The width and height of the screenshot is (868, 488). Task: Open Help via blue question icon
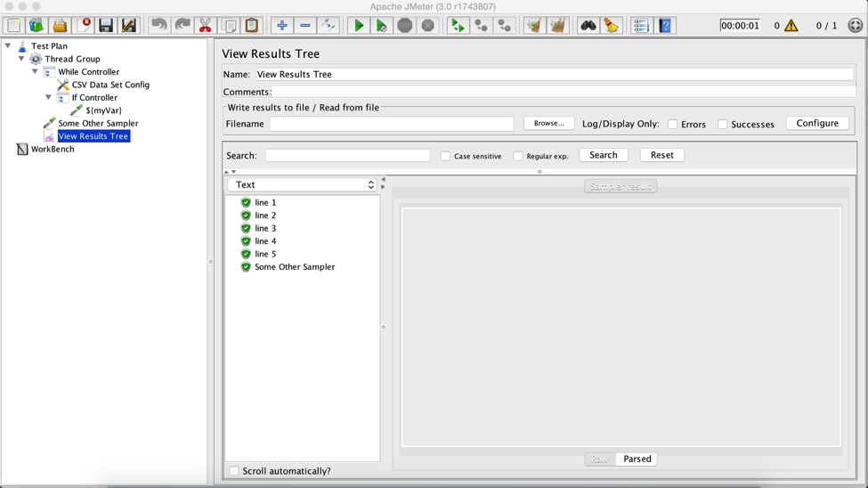(665, 26)
